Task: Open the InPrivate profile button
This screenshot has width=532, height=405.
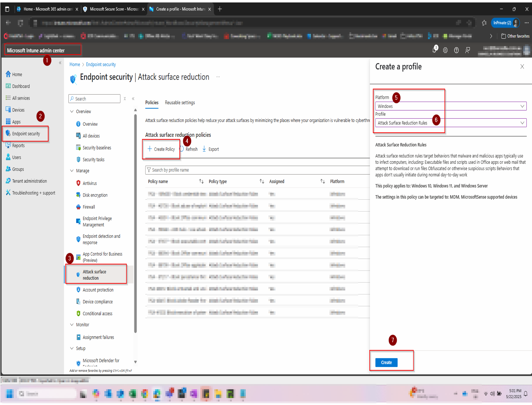Action: [506, 23]
